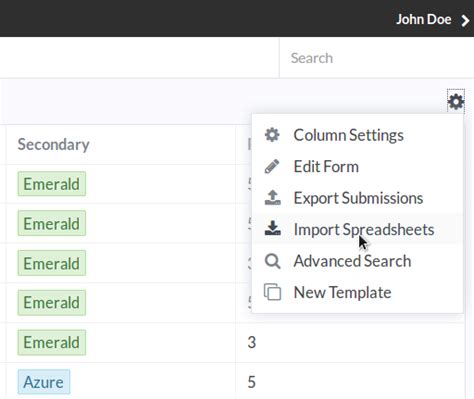474x399 pixels.
Task: Choose Column Settings from the menu
Action: [357, 135]
